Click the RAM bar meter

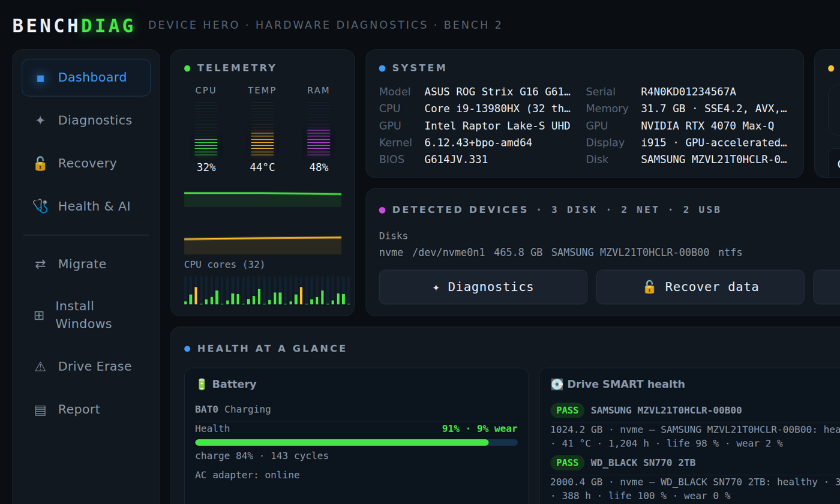click(319, 129)
